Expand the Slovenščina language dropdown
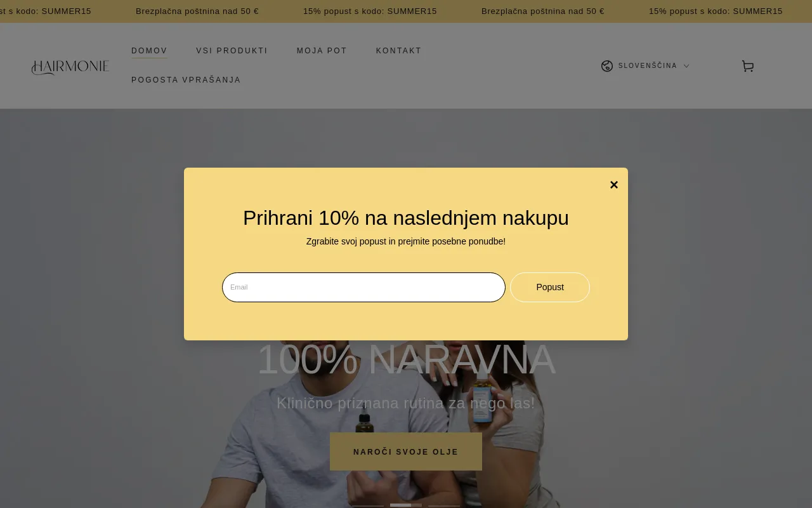The width and height of the screenshot is (812, 508). click(645, 66)
